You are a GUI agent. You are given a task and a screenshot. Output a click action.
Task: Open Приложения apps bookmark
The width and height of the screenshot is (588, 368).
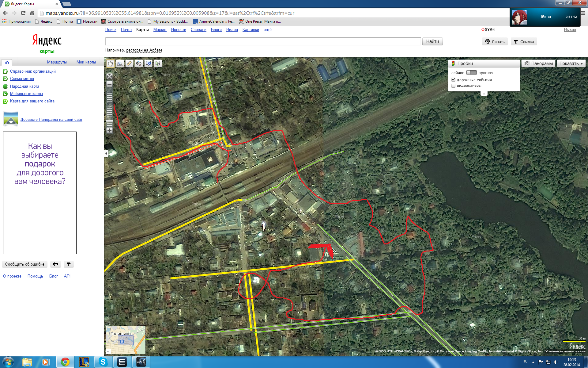point(17,21)
